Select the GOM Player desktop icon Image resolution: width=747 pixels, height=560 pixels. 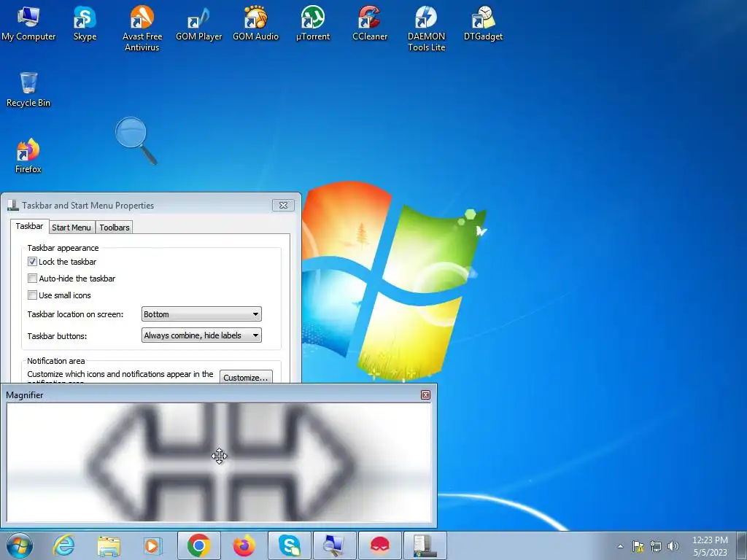click(x=198, y=23)
